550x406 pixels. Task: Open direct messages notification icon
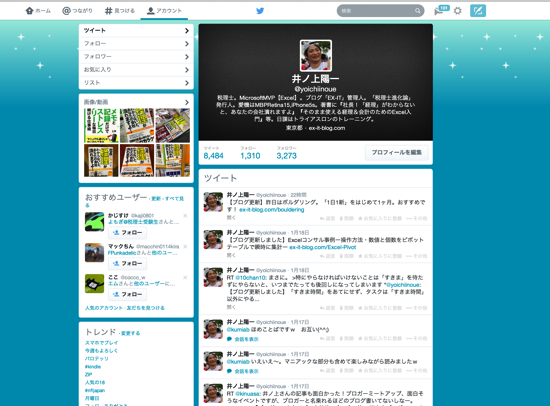pos(441,11)
